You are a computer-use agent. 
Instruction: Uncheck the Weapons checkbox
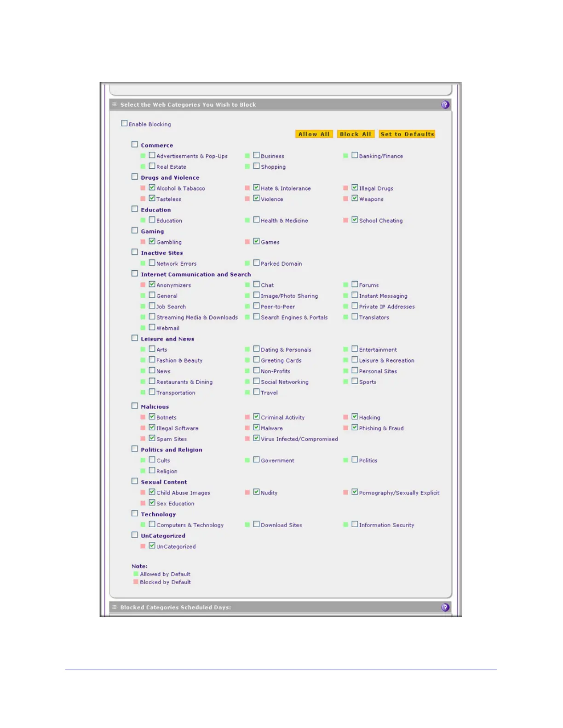355,198
